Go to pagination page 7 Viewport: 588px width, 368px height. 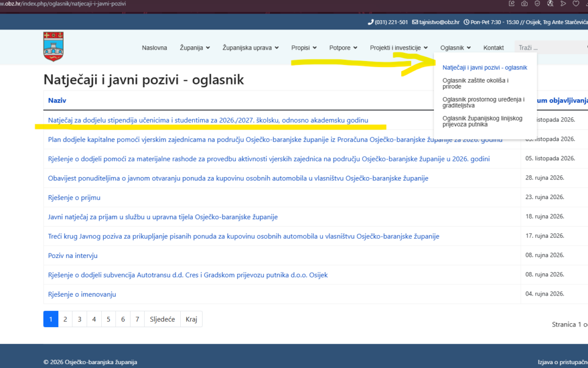(x=137, y=319)
